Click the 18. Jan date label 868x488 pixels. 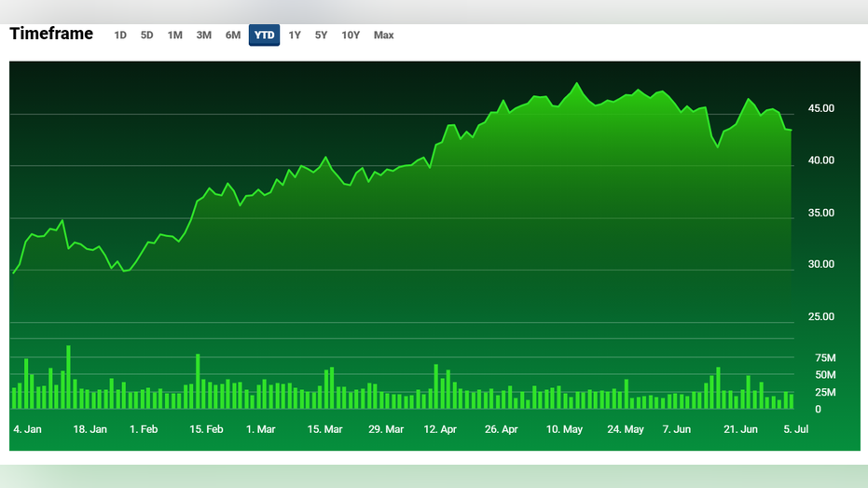click(x=90, y=429)
